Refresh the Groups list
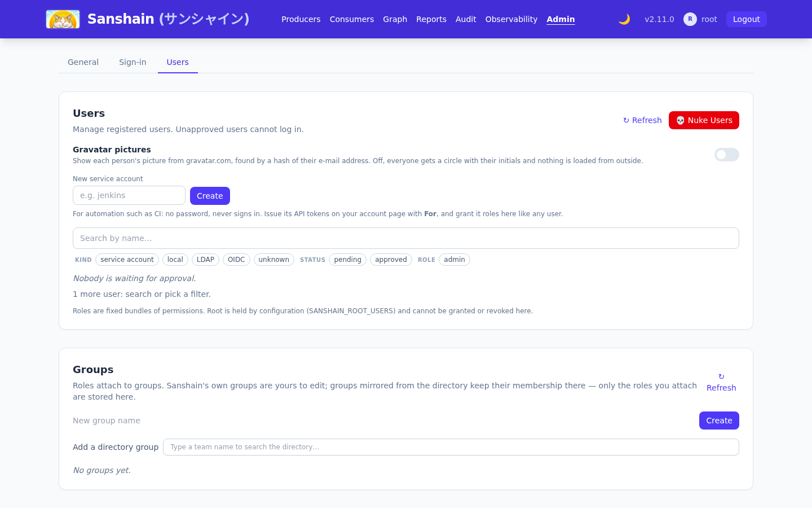 pos(721,382)
